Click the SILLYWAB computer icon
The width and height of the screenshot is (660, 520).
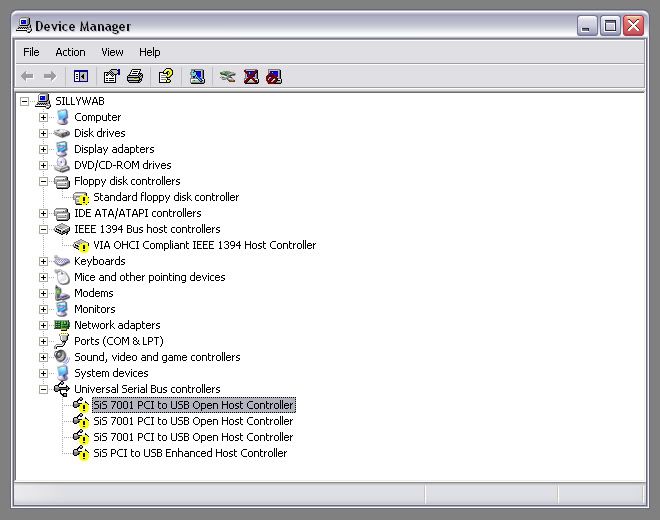(x=43, y=101)
